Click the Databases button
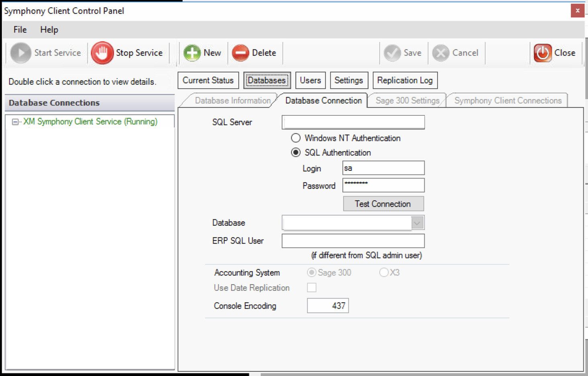The height and width of the screenshot is (376, 588). [x=267, y=80]
